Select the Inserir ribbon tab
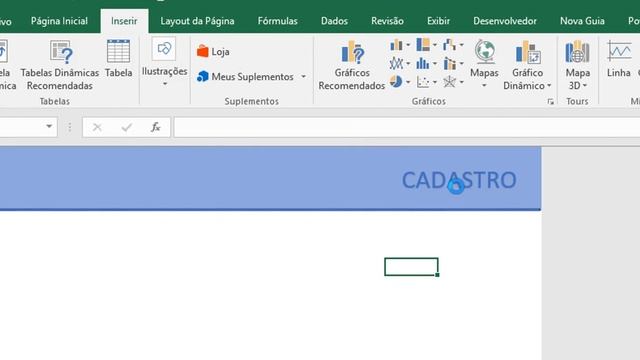Image resolution: width=640 pixels, height=360 pixels. point(124,21)
